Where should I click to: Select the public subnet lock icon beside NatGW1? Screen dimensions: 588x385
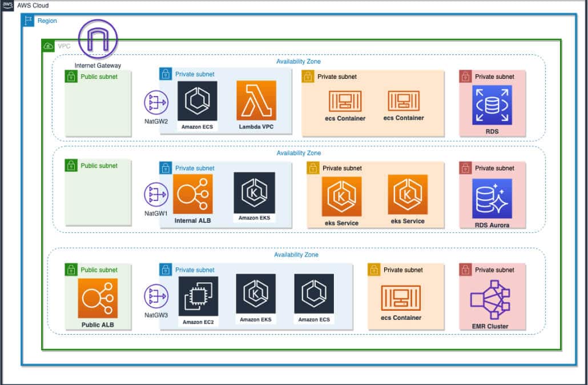point(71,166)
